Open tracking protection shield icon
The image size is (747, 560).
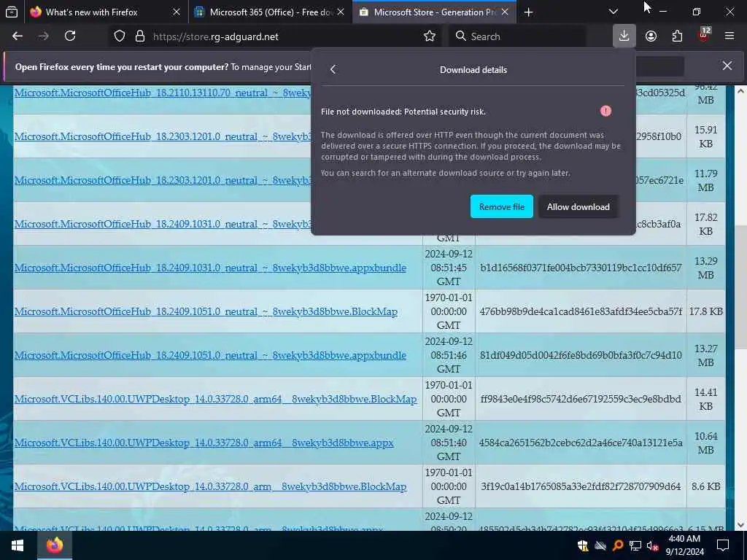tap(120, 36)
